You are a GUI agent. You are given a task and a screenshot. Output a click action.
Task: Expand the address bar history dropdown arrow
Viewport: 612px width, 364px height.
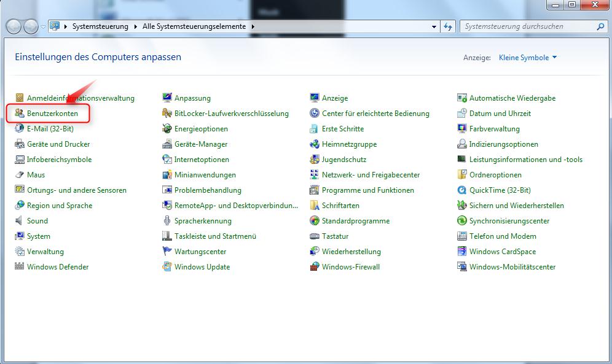point(434,27)
